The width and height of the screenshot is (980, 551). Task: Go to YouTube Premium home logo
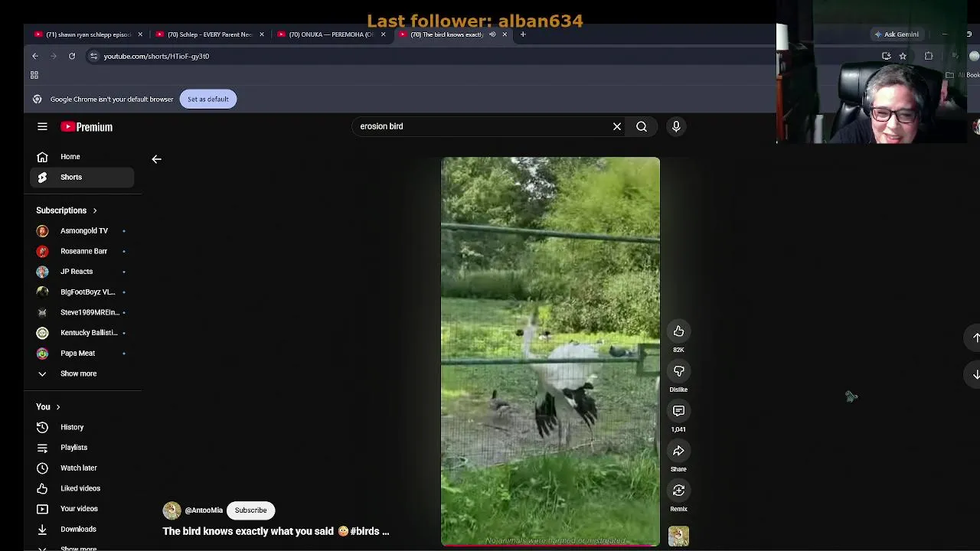pyautogui.click(x=87, y=127)
